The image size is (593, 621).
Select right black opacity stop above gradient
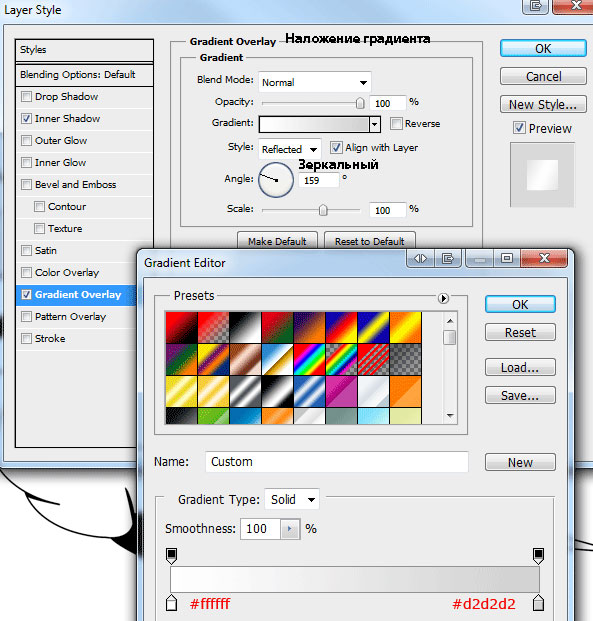click(x=538, y=556)
